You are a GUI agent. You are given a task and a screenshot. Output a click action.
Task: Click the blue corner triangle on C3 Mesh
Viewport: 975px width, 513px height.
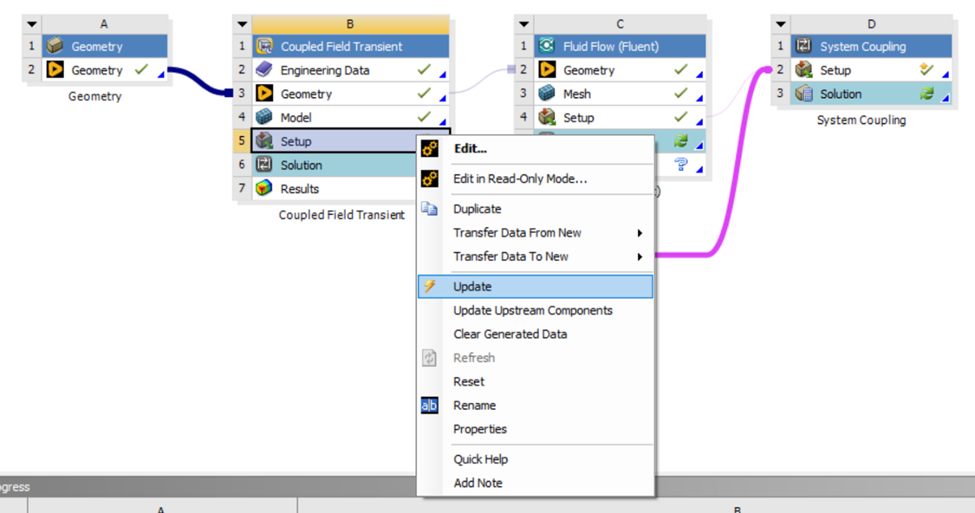coord(700,98)
